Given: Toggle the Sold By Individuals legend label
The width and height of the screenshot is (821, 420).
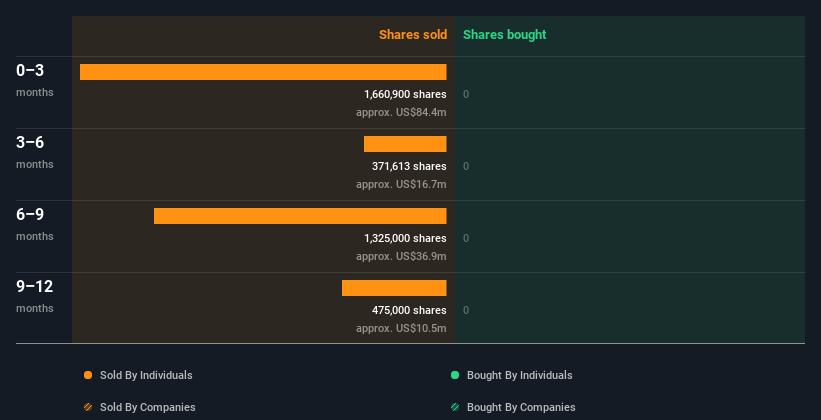Looking at the screenshot, I should coord(146,375).
